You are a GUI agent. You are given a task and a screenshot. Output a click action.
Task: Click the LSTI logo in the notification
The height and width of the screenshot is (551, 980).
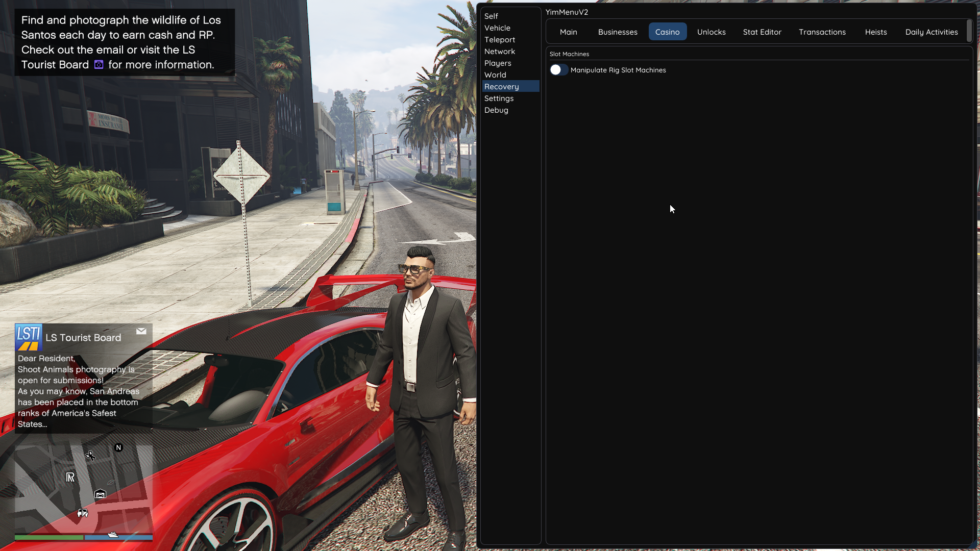29,337
